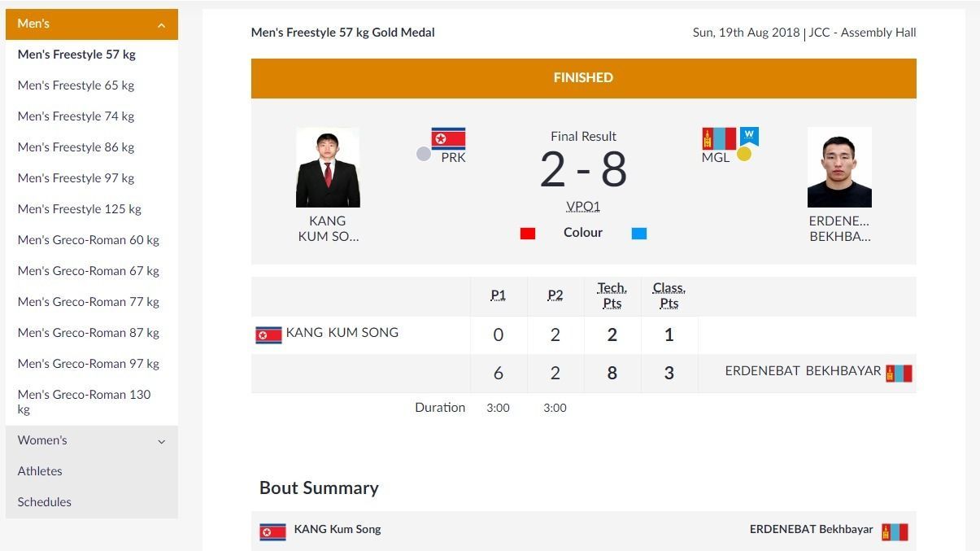Click the blue colour swatch
The width and height of the screenshot is (980, 551).
tap(639, 234)
